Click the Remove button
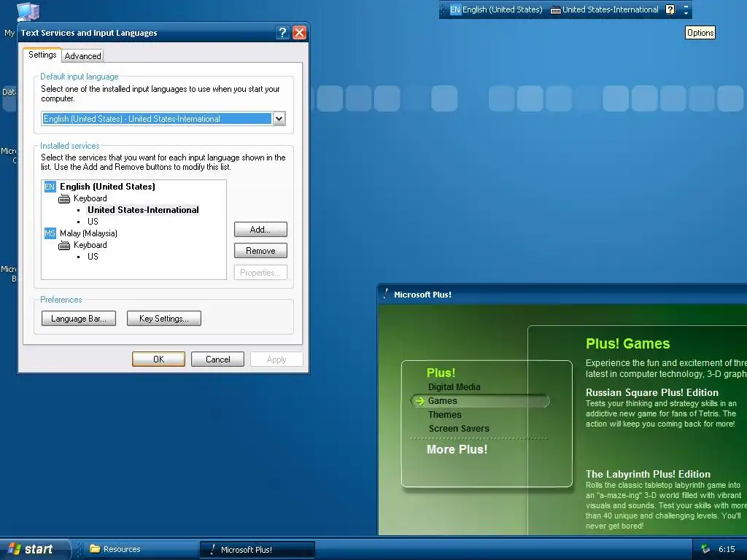 pyautogui.click(x=260, y=251)
